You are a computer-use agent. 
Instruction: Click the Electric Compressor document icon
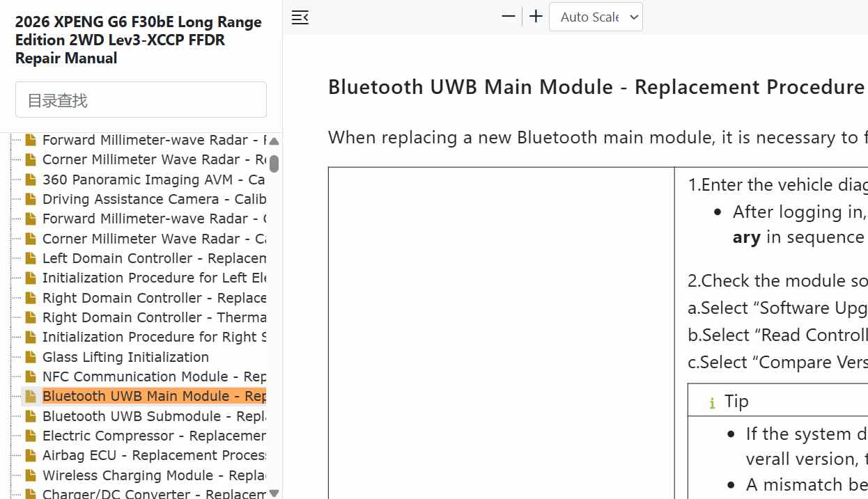tap(30, 436)
